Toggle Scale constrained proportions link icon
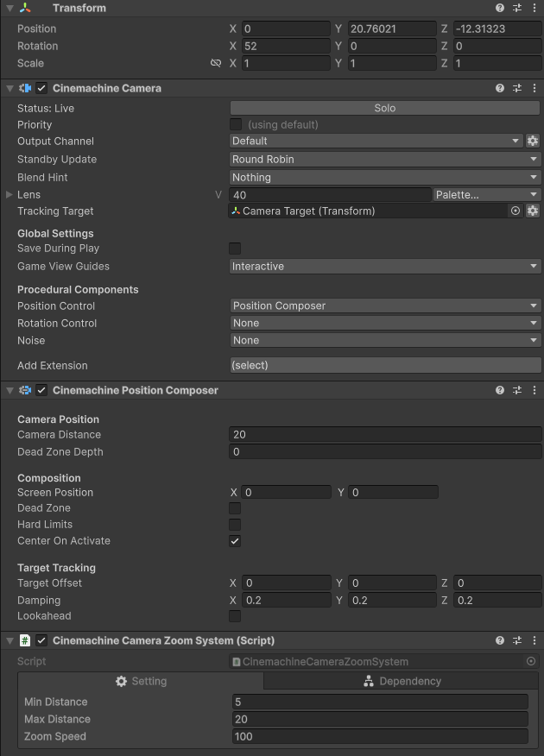 pyautogui.click(x=216, y=63)
